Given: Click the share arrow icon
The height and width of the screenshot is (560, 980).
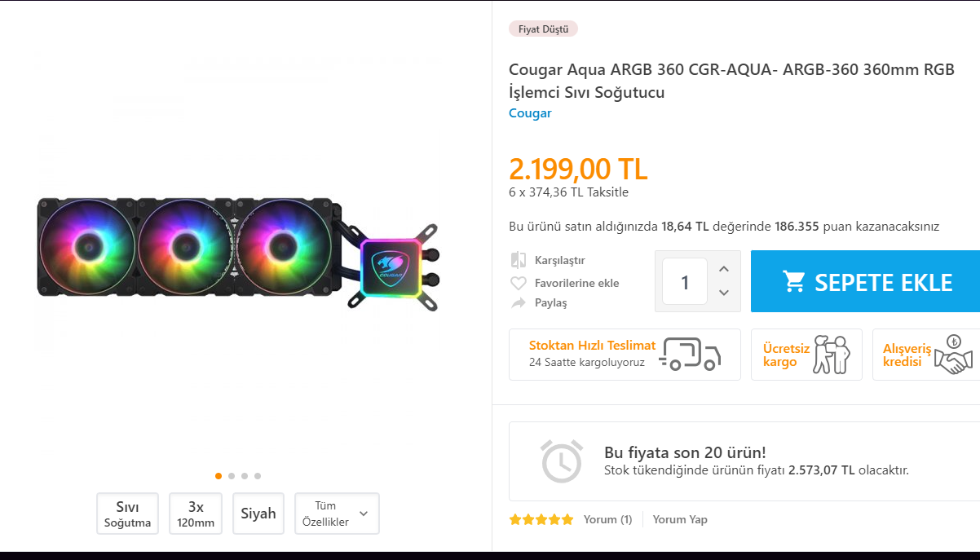Looking at the screenshot, I should (519, 302).
